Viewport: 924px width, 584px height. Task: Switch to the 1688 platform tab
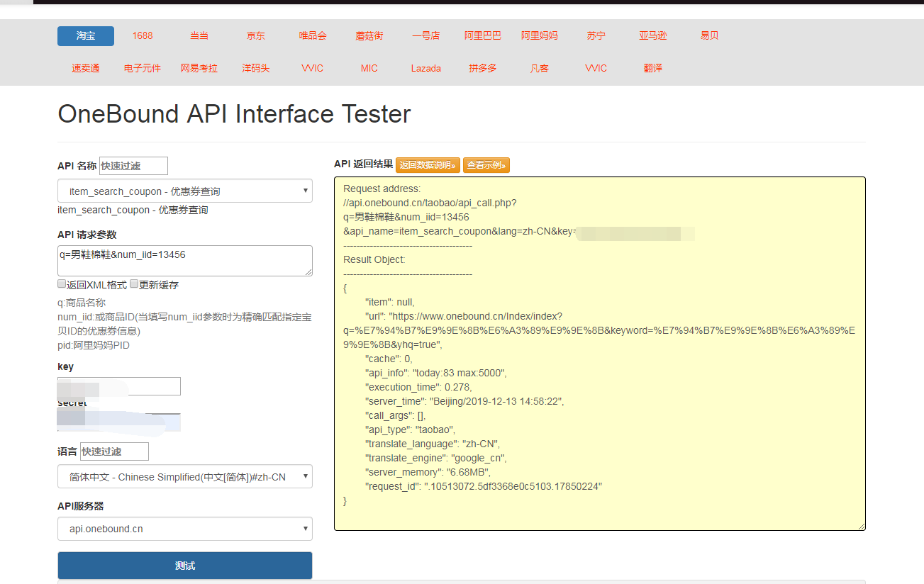click(x=143, y=35)
